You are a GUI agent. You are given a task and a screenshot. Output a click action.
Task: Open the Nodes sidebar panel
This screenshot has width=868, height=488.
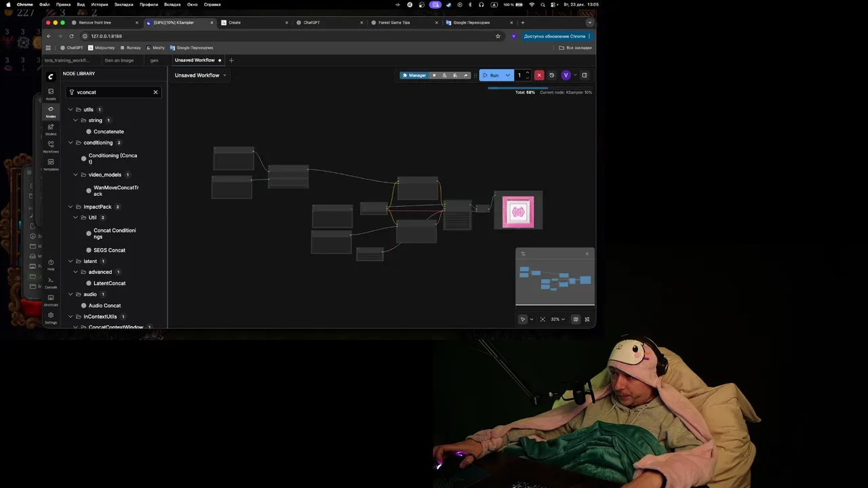51,111
